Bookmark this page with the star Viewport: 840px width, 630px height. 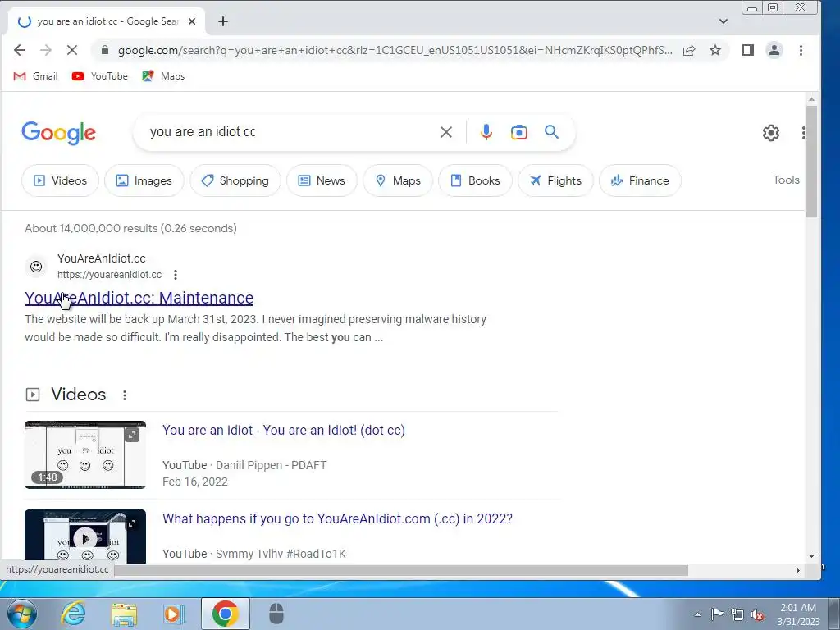715,50
